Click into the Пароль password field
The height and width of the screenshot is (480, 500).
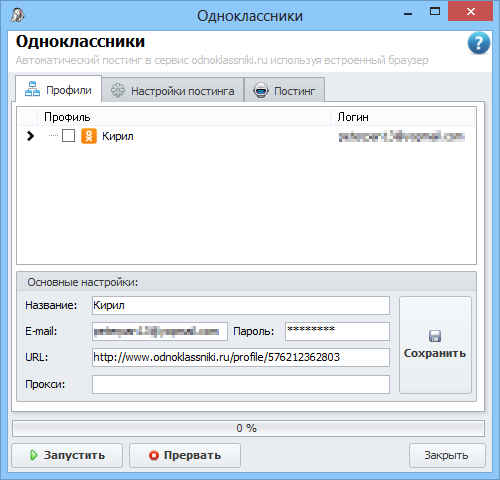tap(337, 331)
